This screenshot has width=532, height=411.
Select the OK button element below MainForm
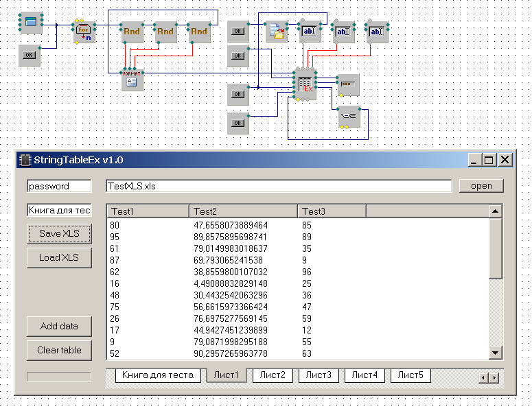pyautogui.click(x=30, y=55)
